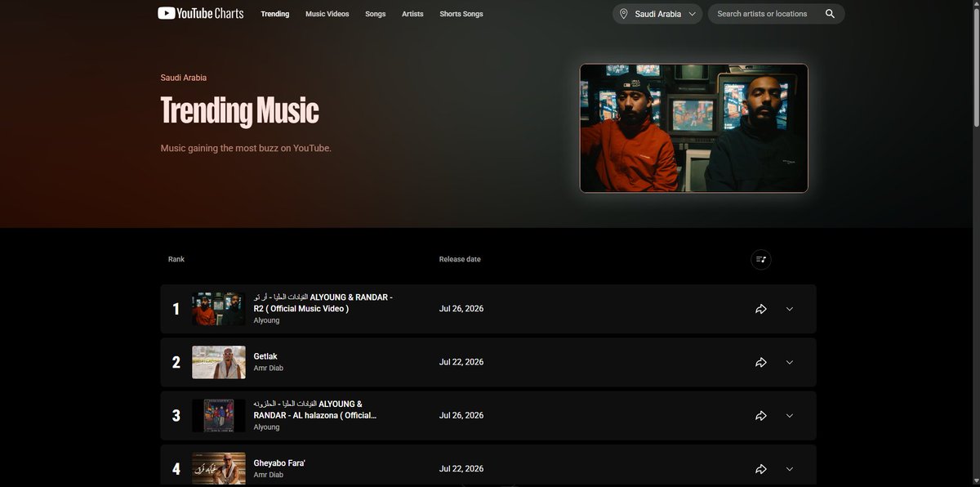
Task: Click the location pin icon
Action: tap(624, 14)
